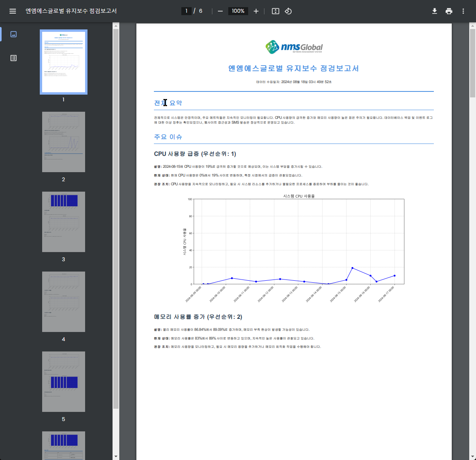Viewport: 476px width, 460px height.
Task: Toggle the sidebar with the hamburger menu icon
Action: click(x=12, y=11)
